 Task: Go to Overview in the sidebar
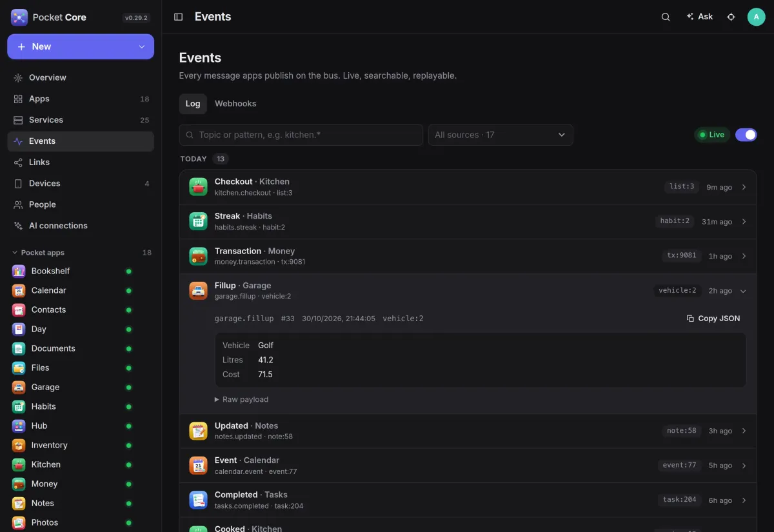[81, 77]
